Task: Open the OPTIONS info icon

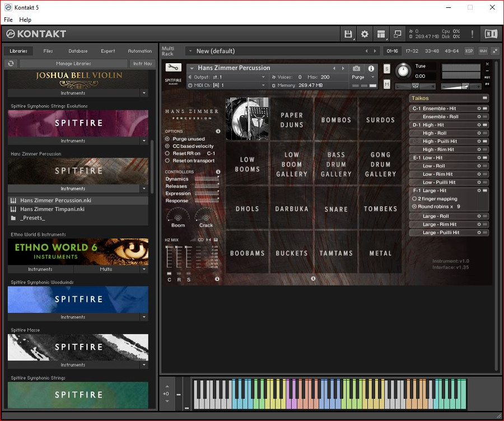Action: tap(218, 131)
